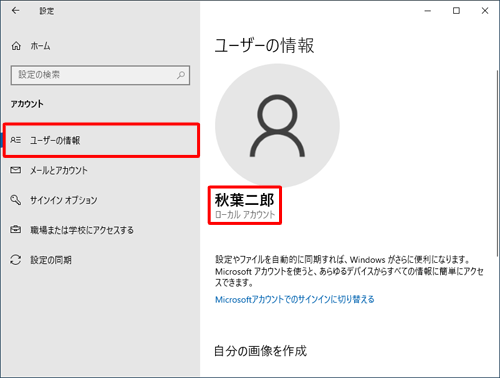Click the home icon beside ホーム
This screenshot has width=500, height=378.
16,46
